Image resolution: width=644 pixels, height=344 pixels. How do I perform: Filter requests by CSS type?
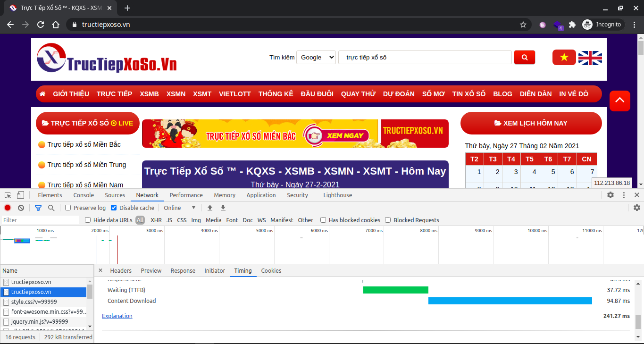click(182, 220)
